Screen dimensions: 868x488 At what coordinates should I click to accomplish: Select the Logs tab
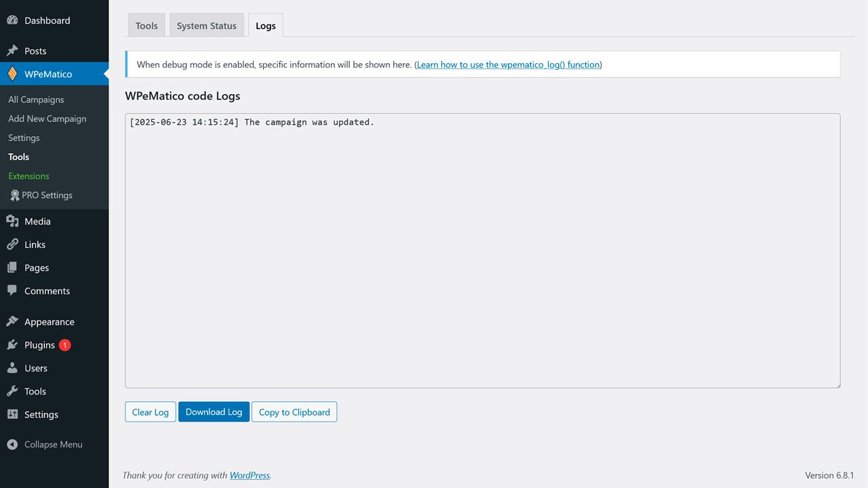(266, 26)
